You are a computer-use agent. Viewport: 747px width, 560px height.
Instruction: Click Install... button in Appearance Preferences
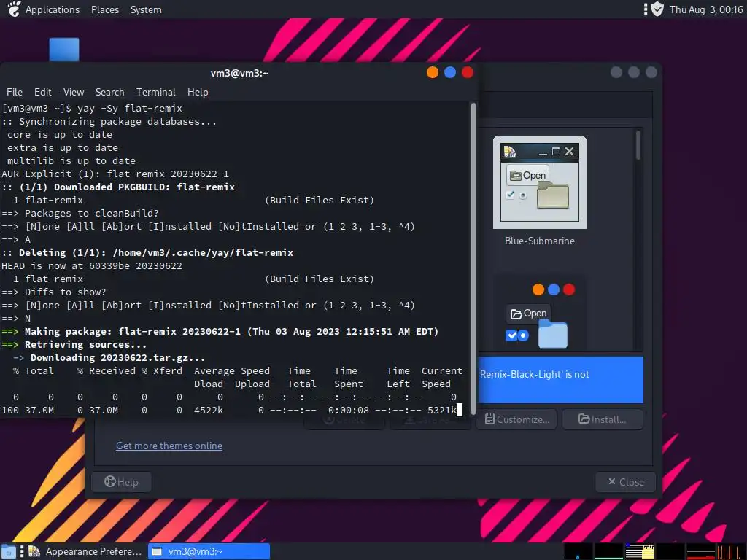click(x=603, y=419)
